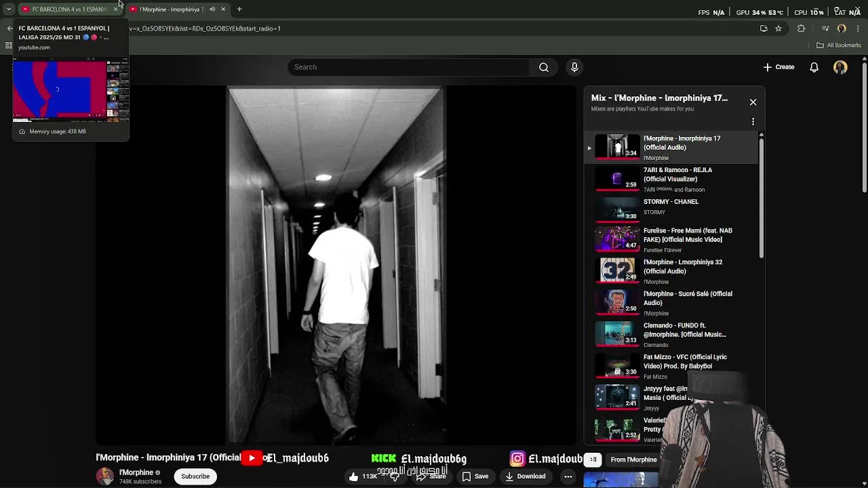
Task: Click the YouTube search field
Action: (x=408, y=67)
